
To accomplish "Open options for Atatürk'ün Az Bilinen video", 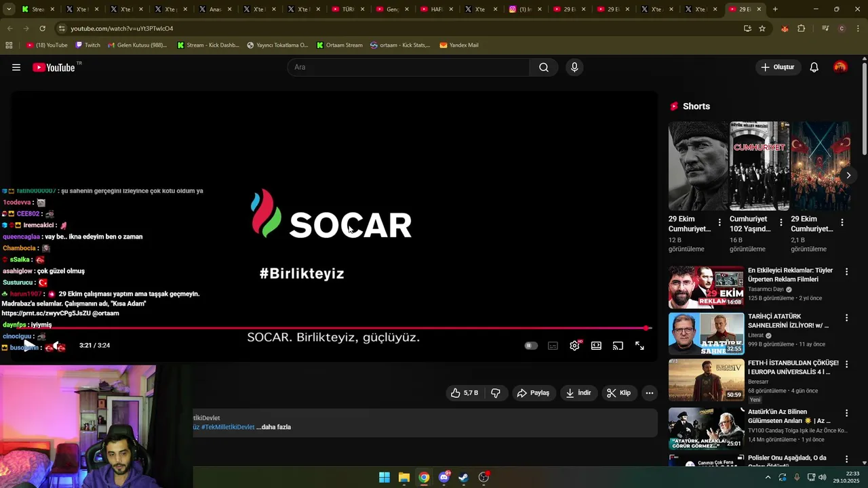I will [846, 413].
